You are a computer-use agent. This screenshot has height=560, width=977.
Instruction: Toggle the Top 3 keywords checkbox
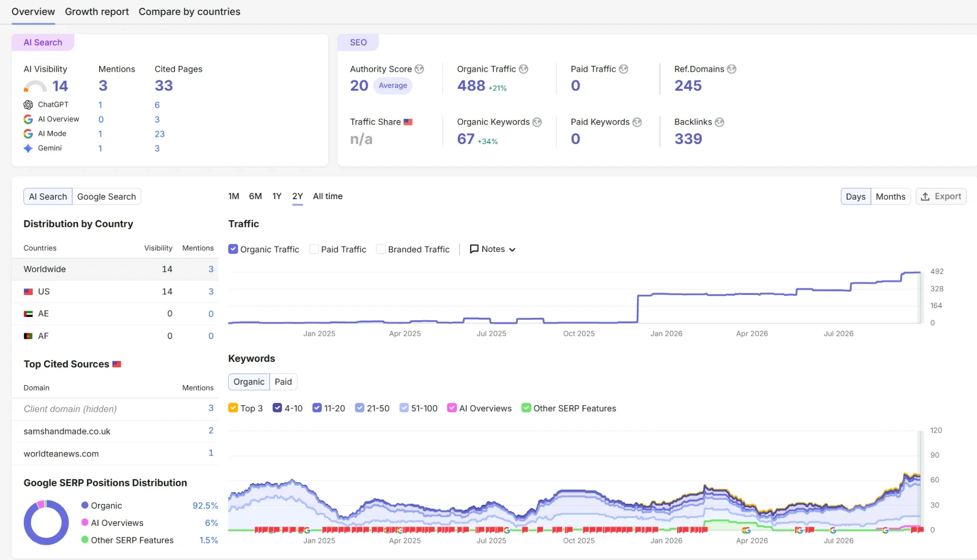(x=233, y=408)
